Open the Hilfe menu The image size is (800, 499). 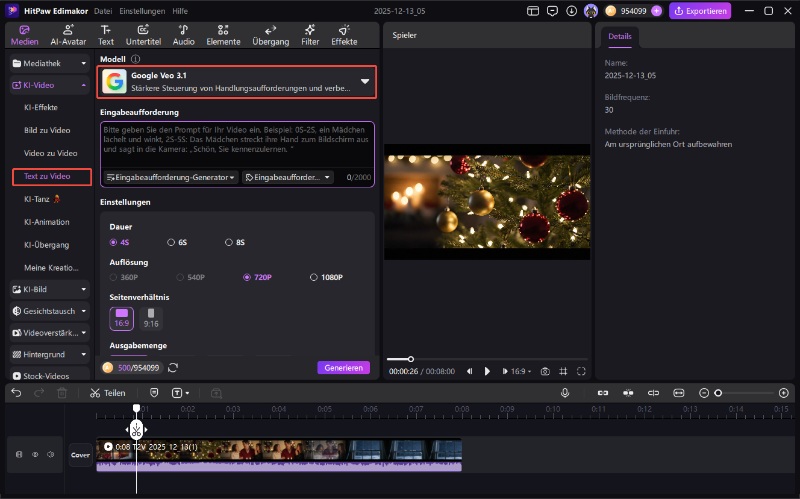tap(180, 11)
